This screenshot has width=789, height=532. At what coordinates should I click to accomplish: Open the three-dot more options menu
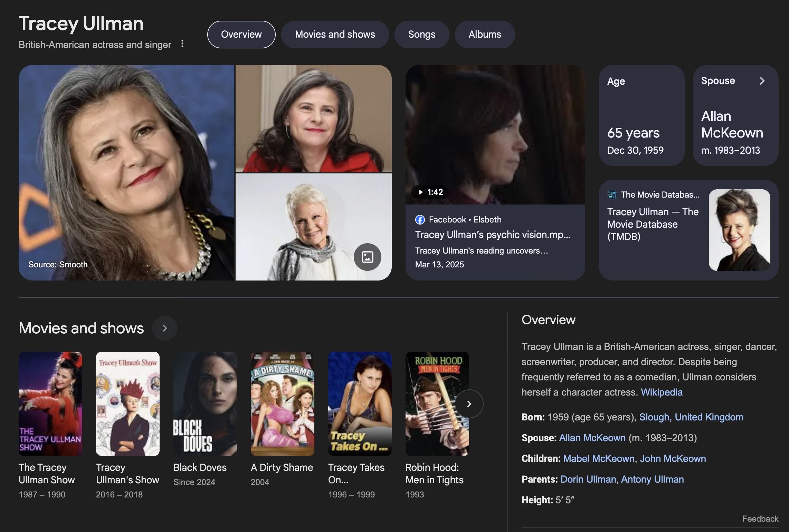tap(182, 44)
